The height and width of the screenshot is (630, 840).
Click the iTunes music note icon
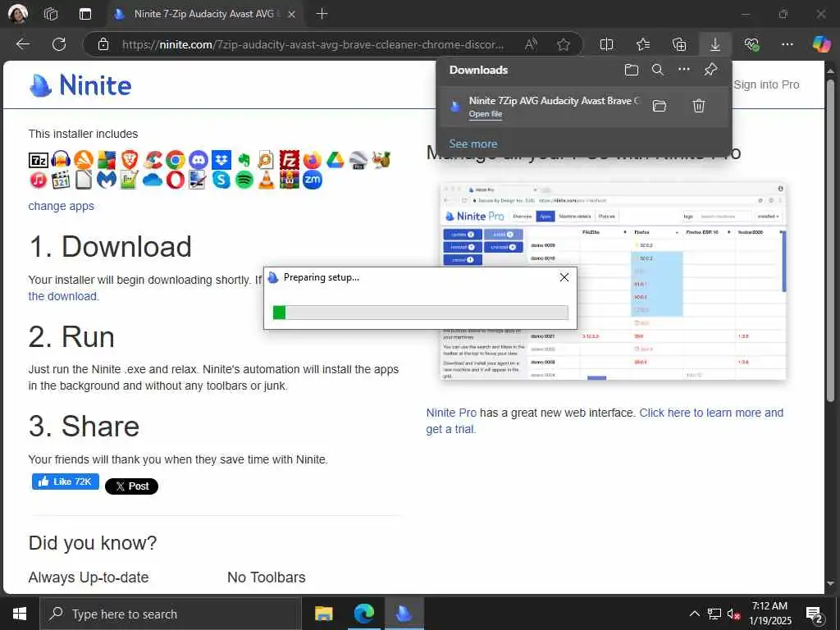click(x=38, y=180)
